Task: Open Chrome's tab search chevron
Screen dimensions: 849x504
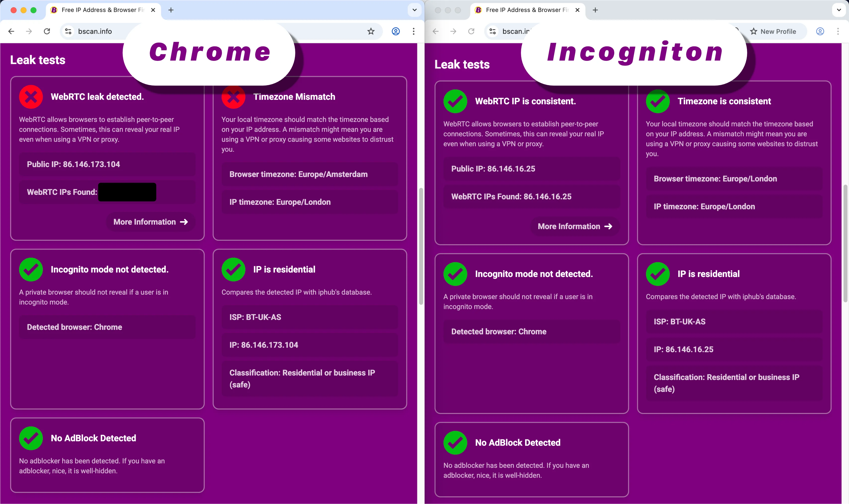Action: tap(414, 10)
